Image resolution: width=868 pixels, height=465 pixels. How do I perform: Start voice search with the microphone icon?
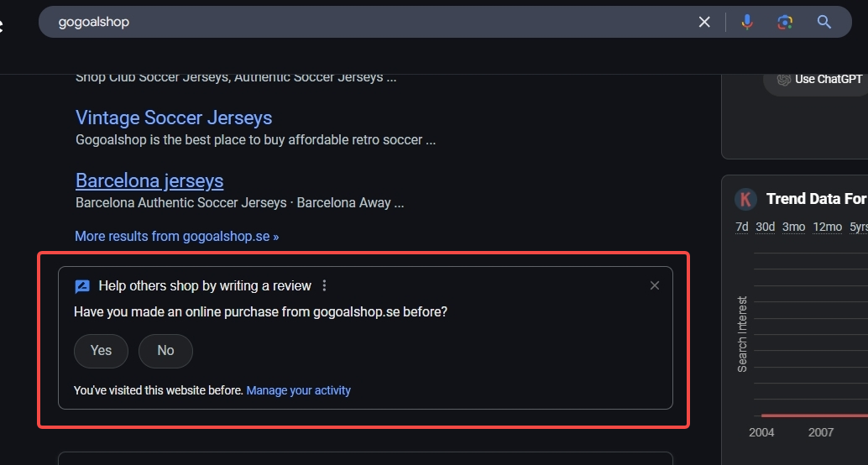click(x=747, y=22)
